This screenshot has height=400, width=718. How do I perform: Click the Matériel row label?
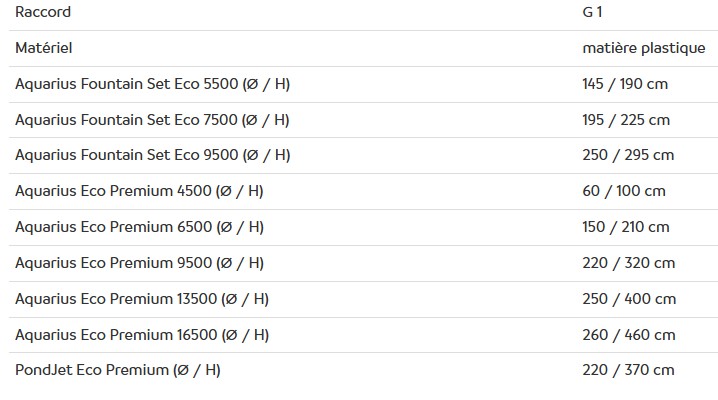click(43, 48)
